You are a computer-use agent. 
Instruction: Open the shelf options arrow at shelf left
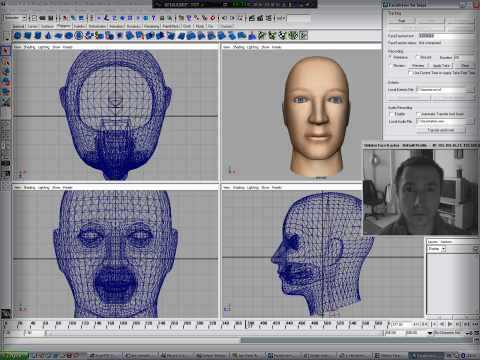[6, 36]
